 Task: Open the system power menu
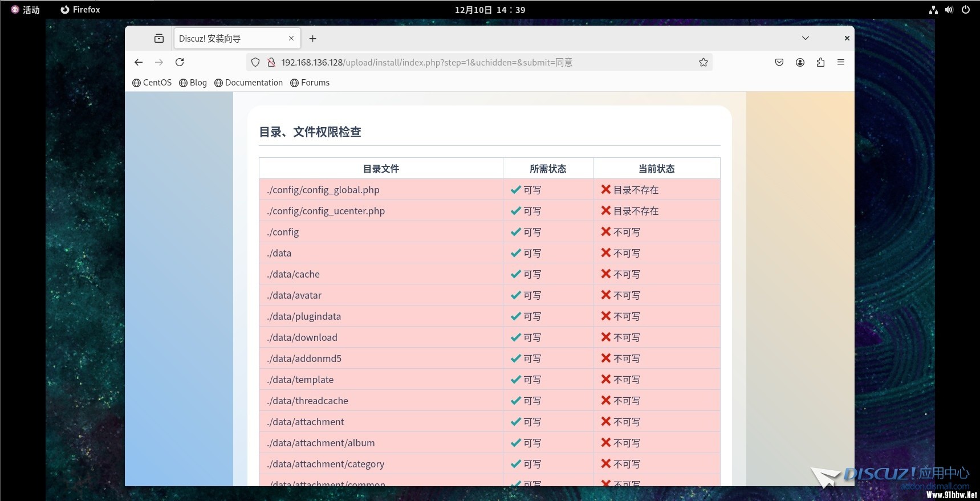click(x=966, y=10)
